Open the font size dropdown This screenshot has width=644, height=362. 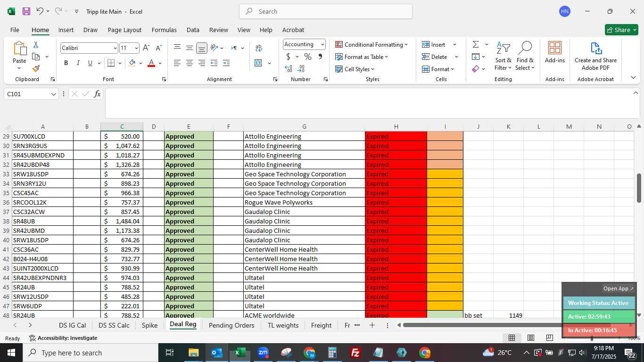tap(136, 48)
